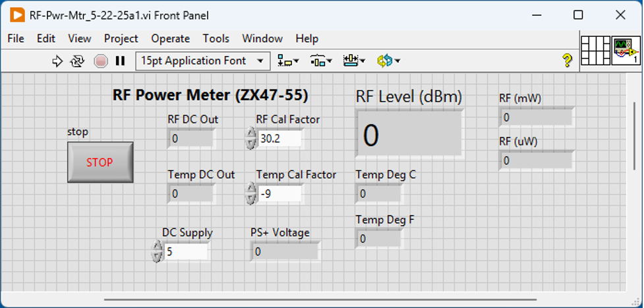Screen dimensions: 644x308
Task: Click the RF Power Meter (ZX47-55) title
Action: [x=210, y=95]
